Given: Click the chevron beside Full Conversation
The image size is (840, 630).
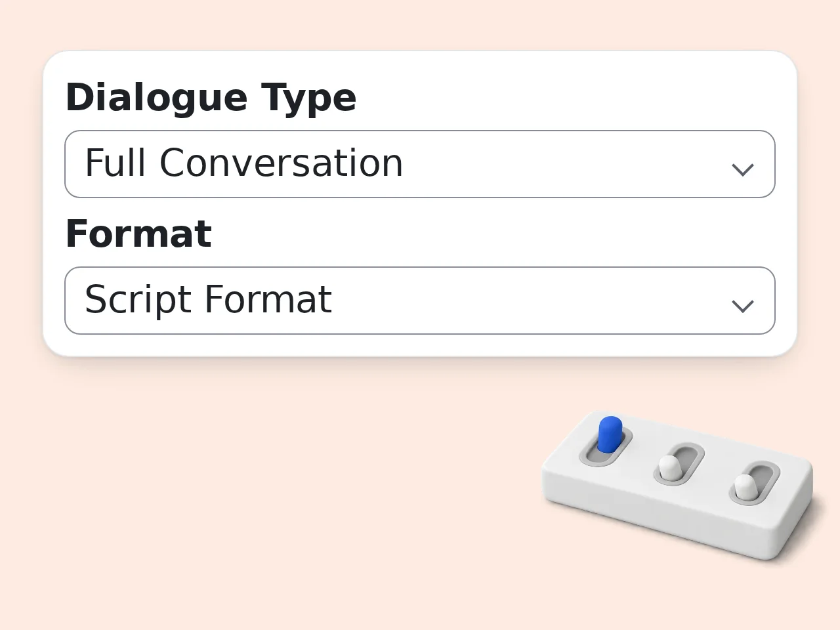Looking at the screenshot, I should (742, 170).
